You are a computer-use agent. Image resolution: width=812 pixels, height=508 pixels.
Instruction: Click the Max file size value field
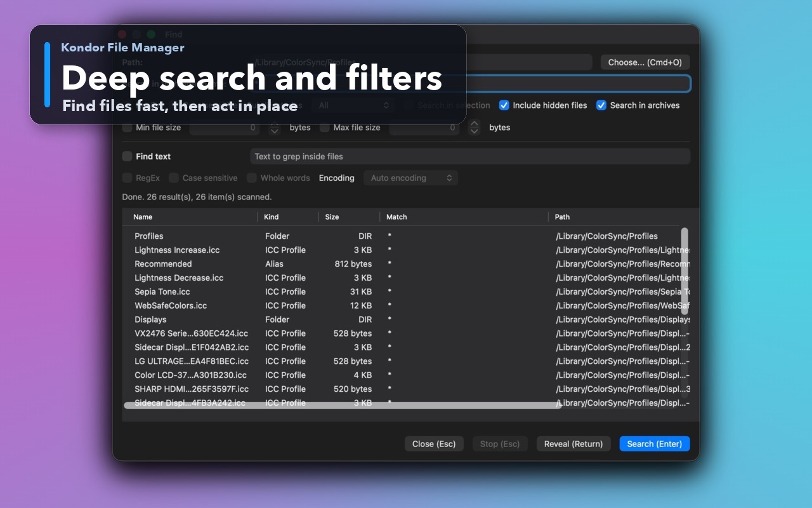click(424, 128)
